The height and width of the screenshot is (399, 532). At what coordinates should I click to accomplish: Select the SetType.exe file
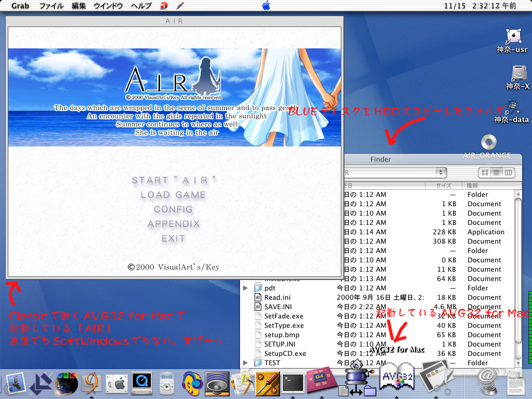284,325
